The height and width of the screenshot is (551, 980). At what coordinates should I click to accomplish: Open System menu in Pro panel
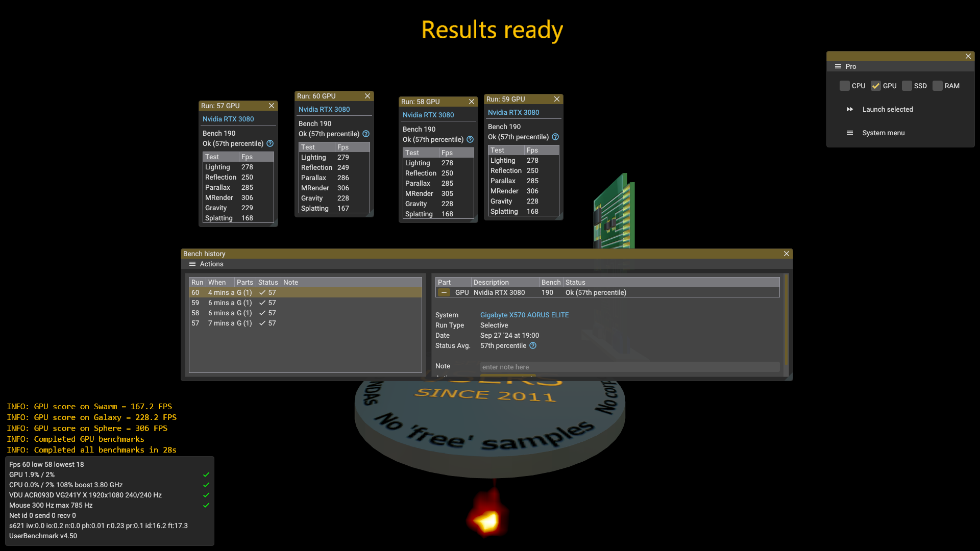pos(883,133)
